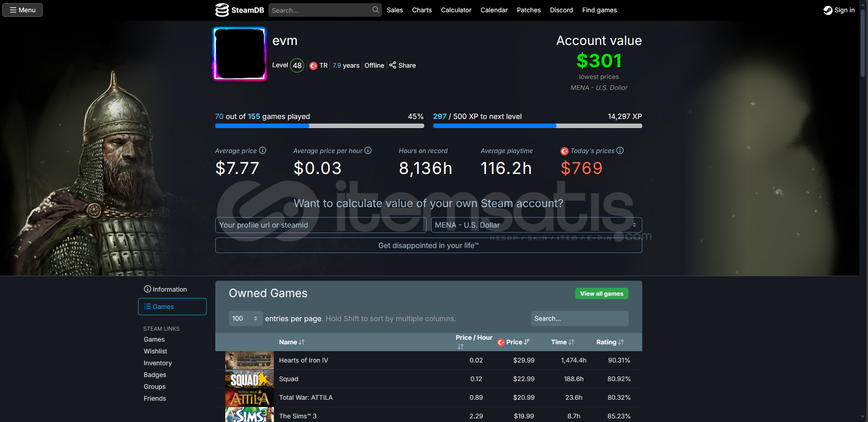Open the Friends Steam link
868x422 pixels.
coord(155,398)
